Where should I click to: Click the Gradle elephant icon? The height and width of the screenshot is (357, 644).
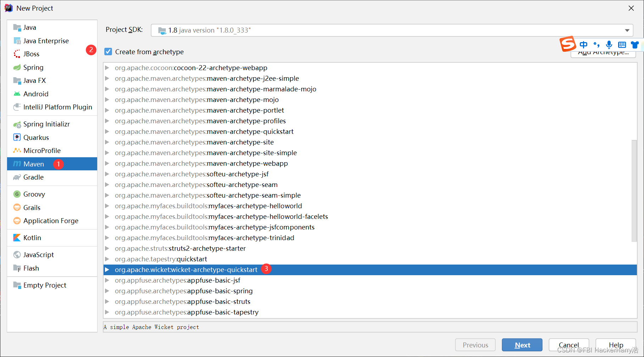[x=17, y=177]
